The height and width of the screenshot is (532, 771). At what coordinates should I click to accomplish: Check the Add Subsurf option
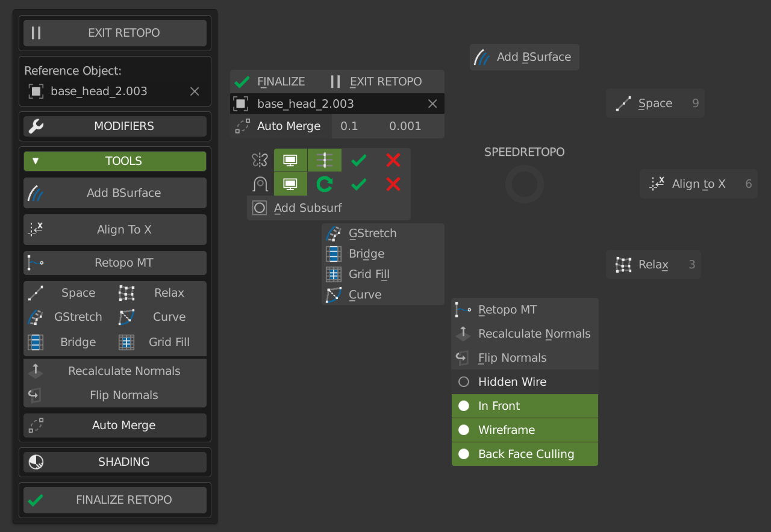point(260,208)
